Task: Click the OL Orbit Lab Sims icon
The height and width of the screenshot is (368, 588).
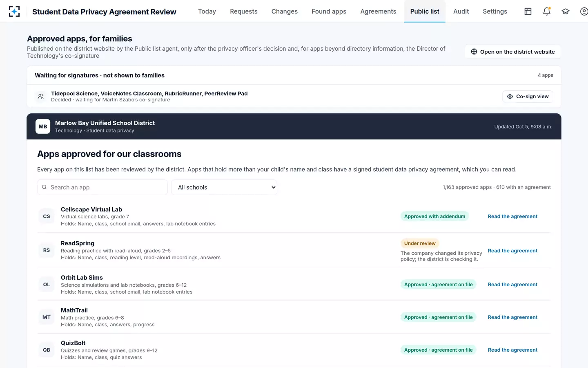Action: click(x=47, y=285)
